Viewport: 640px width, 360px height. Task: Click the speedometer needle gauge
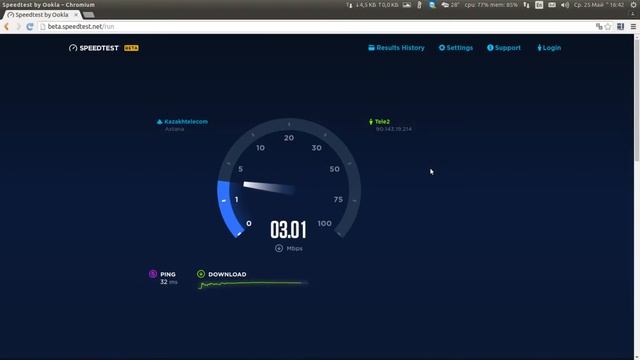269,187
